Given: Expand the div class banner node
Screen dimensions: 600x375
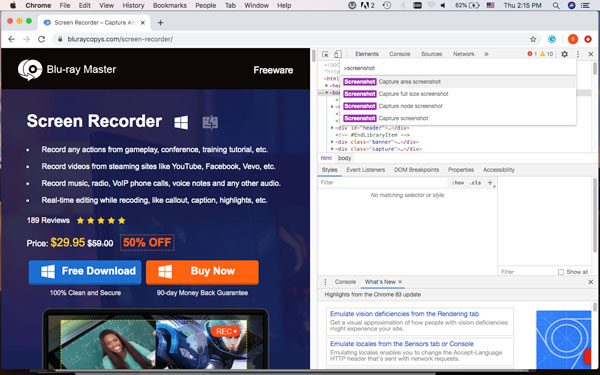Looking at the screenshot, I should [x=332, y=142].
